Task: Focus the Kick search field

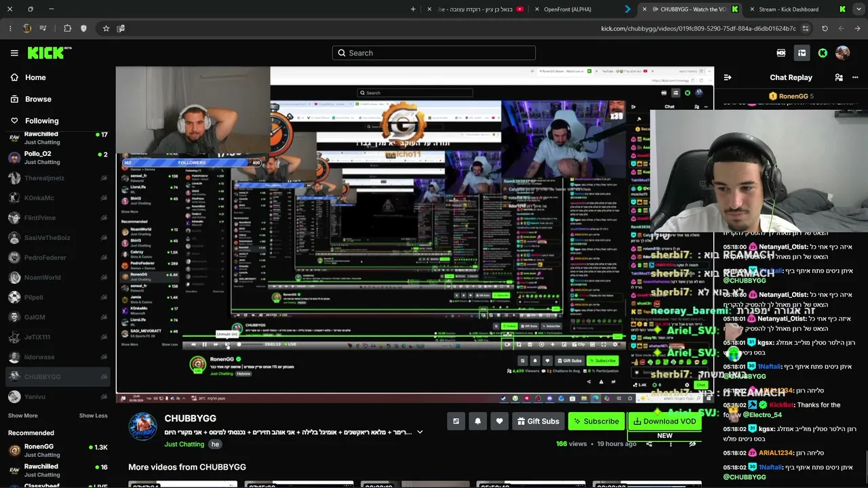Action: (434, 53)
